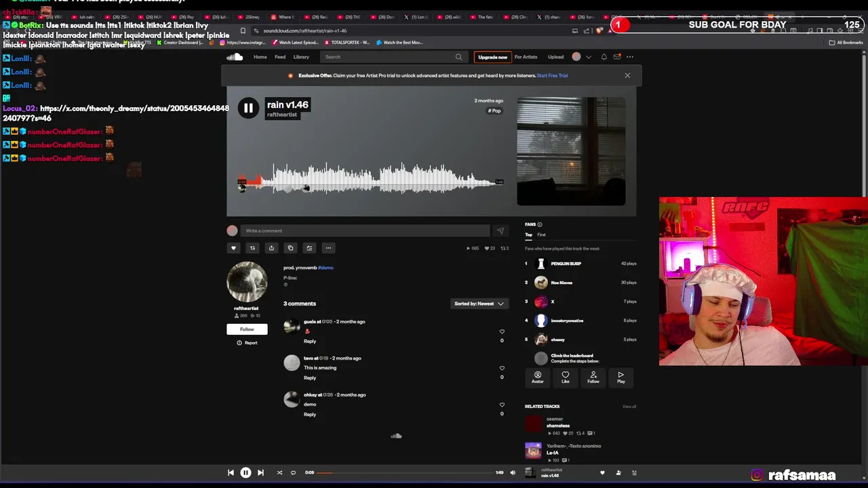Open imnotvrycreative's fan profile
This screenshot has height=488, width=868.
click(567, 321)
